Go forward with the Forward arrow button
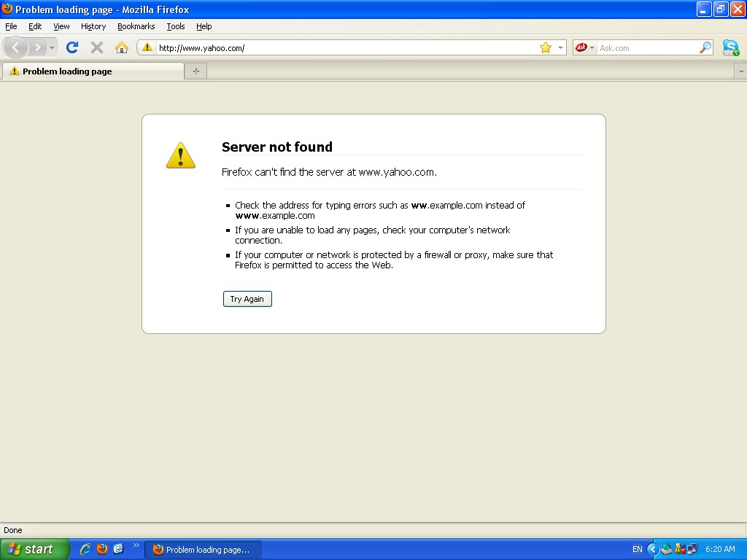 [37, 47]
